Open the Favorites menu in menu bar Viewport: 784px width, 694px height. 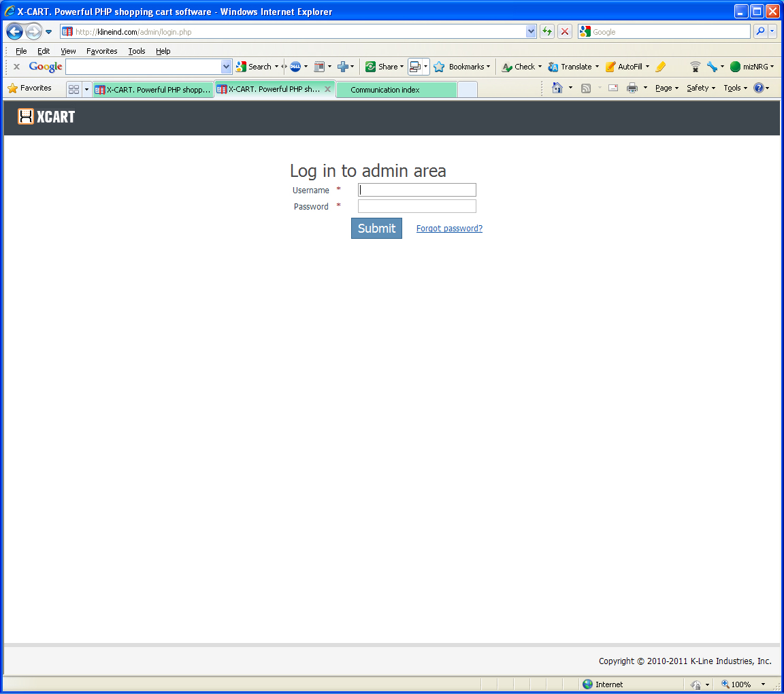coord(101,51)
